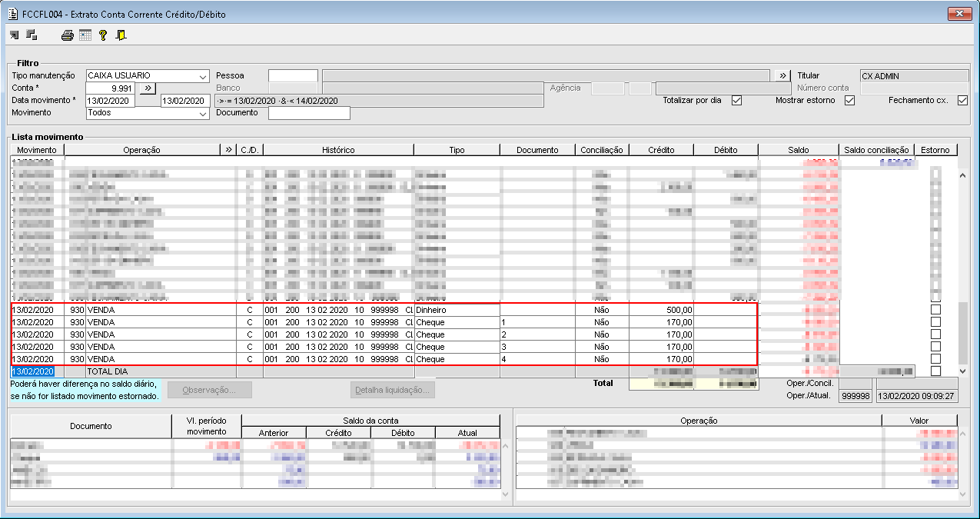Print the statement using the printer icon

tap(68, 35)
